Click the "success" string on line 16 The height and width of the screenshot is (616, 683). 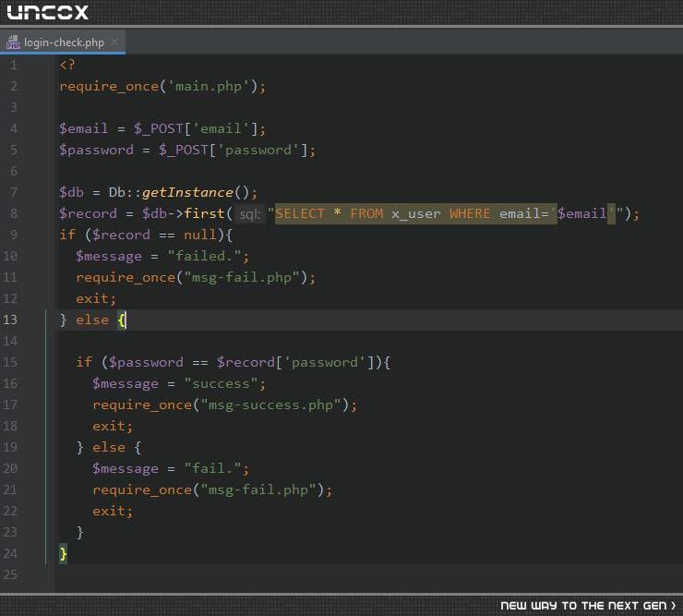tap(221, 383)
